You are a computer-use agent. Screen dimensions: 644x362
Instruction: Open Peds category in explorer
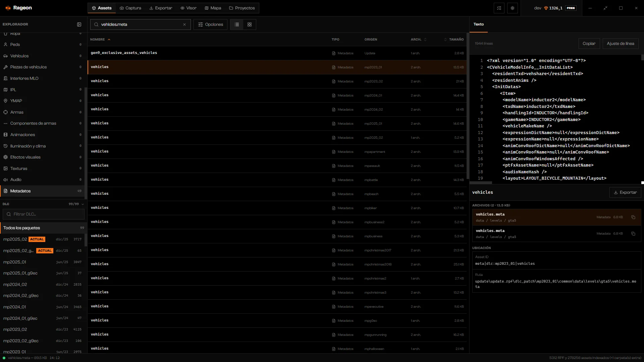pyautogui.click(x=42, y=45)
